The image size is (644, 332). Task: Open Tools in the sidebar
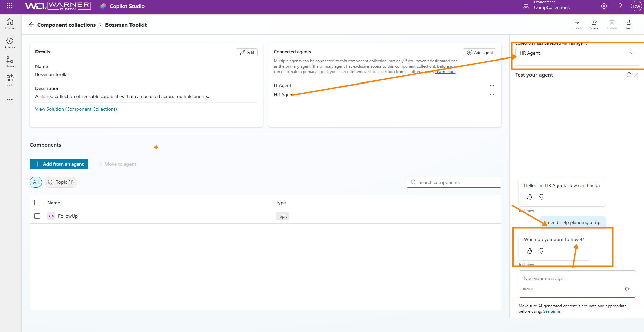click(x=10, y=80)
